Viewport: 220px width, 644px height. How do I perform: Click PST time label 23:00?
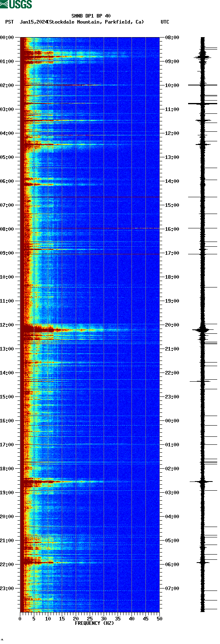7,589
